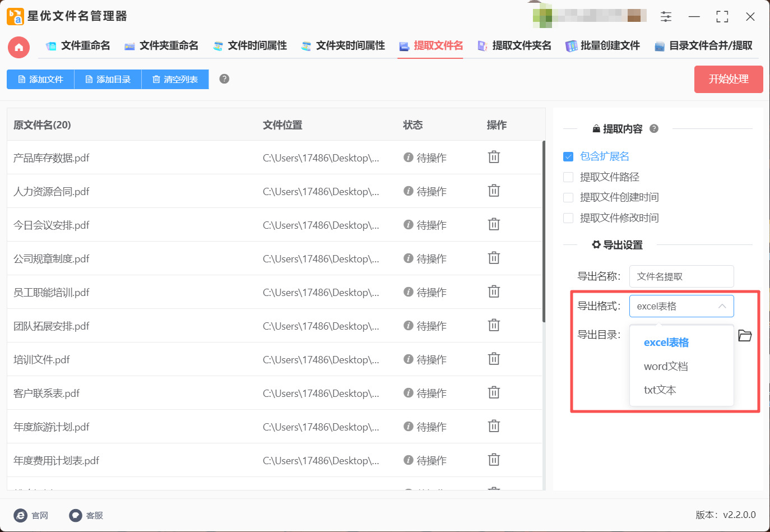Delete 客户联系表.pdf row using trash icon
770x532 pixels.
(x=494, y=392)
